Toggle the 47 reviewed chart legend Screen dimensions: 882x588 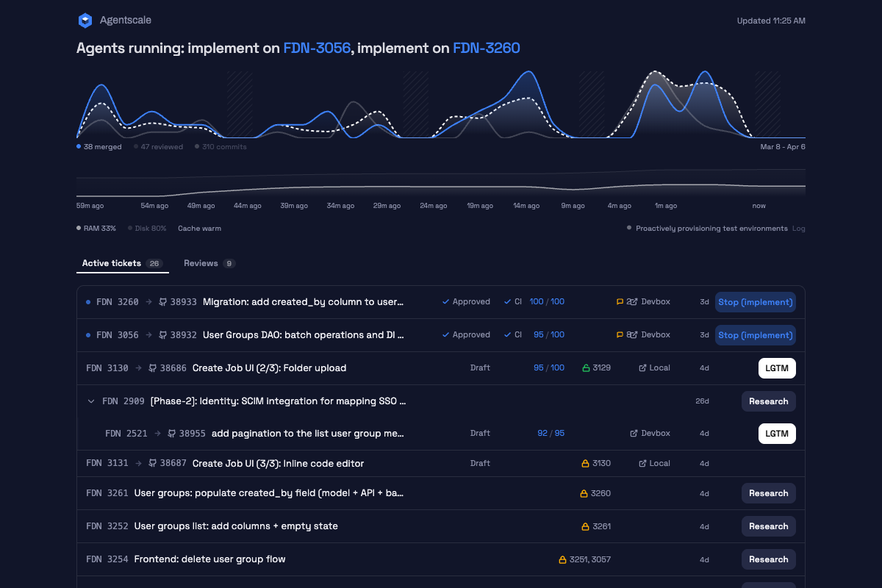(x=159, y=147)
